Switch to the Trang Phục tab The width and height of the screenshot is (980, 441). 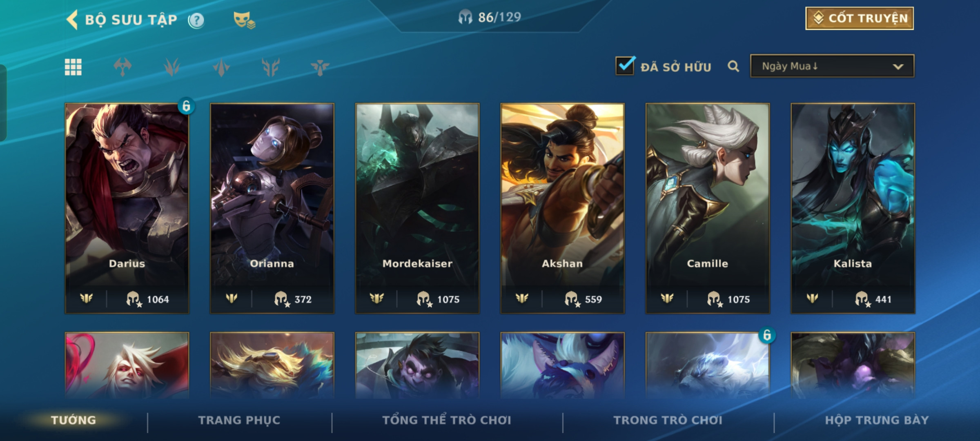[239, 420]
